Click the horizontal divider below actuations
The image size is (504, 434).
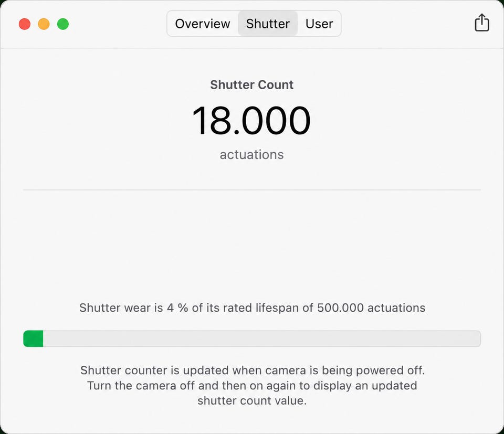click(x=252, y=190)
